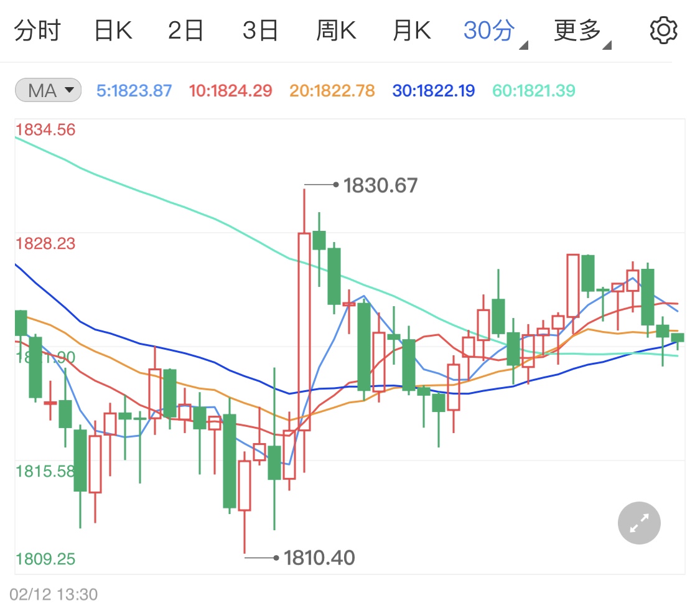Switch to the 月K monthly chart

[x=411, y=29]
